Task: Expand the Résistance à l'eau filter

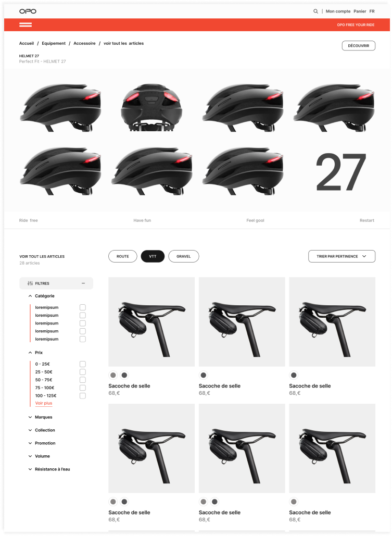Action: point(49,469)
